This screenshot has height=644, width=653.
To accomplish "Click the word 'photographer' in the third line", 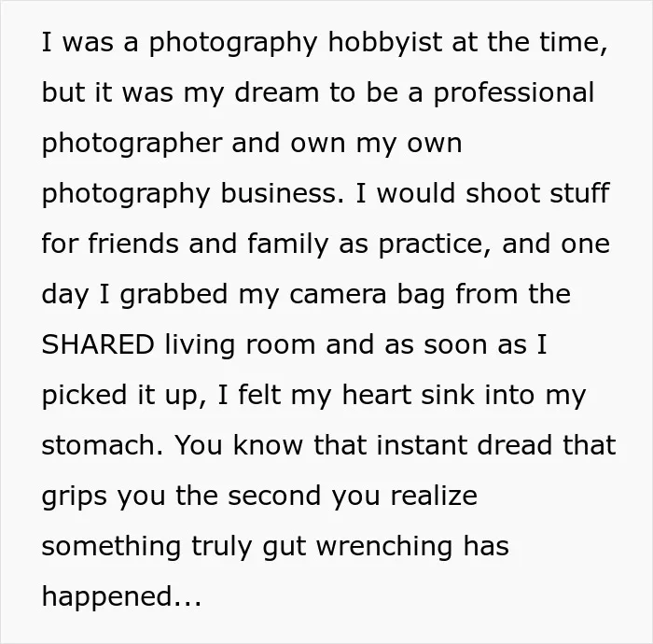I will pyautogui.click(x=132, y=145).
